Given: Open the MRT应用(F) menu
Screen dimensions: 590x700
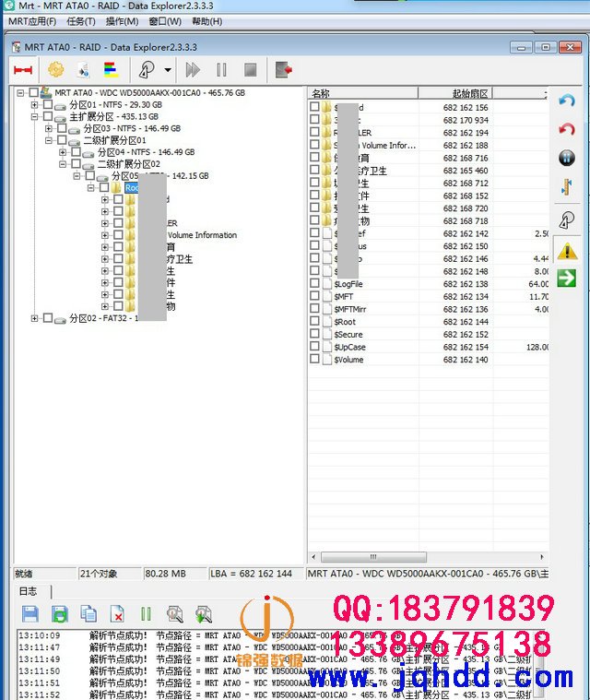Looking at the screenshot, I should [x=32, y=21].
